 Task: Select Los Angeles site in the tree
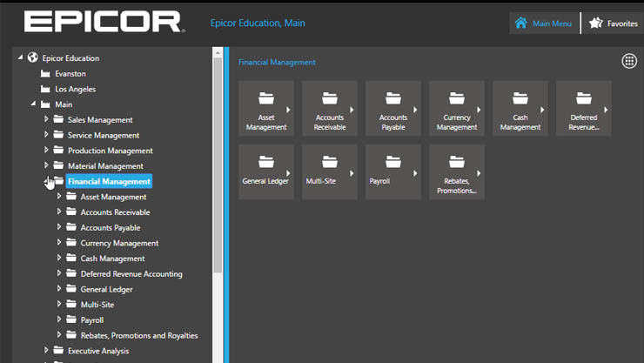coord(75,89)
